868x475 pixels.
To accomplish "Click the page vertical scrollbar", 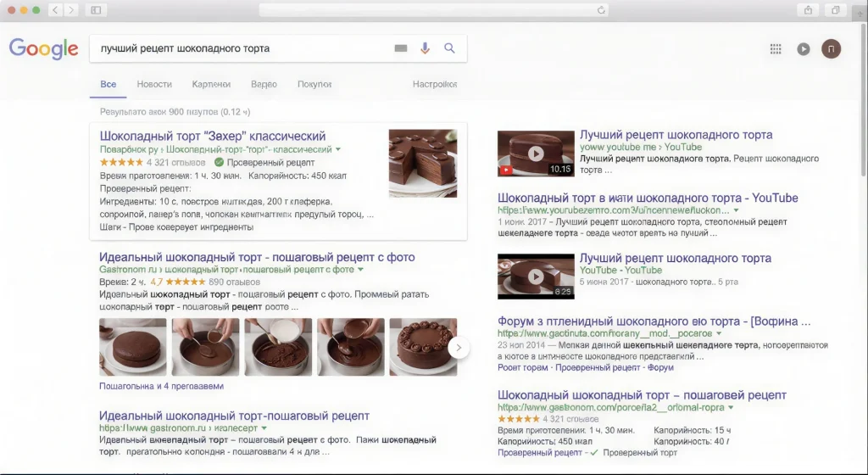I will (x=863, y=99).
